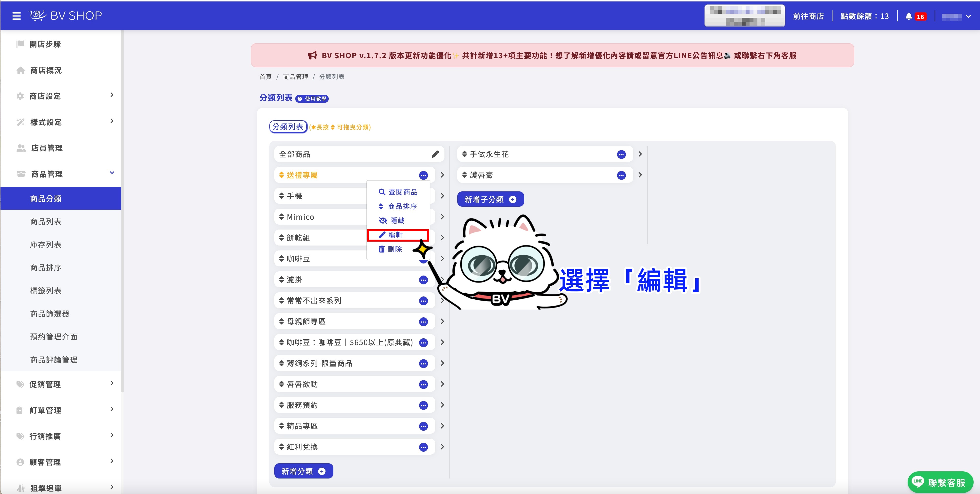Choose 刪除 in the context menu
980x494 pixels.
click(x=390, y=249)
